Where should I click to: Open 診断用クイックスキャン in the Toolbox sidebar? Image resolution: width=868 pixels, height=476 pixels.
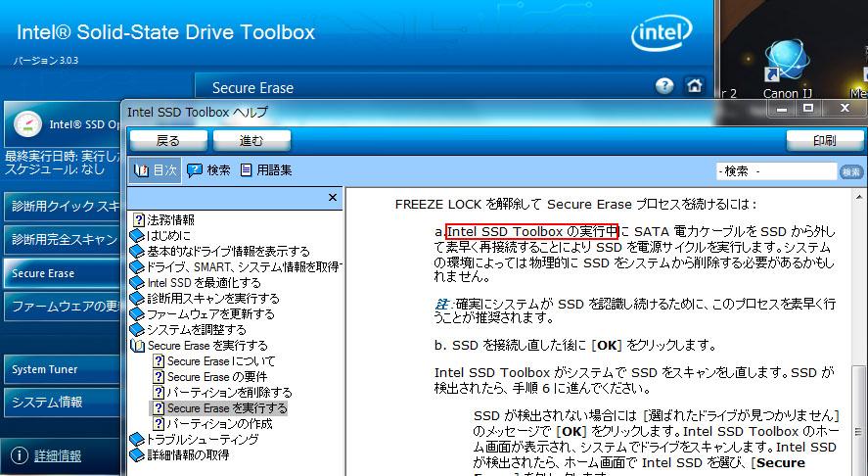tap(62, 207)
